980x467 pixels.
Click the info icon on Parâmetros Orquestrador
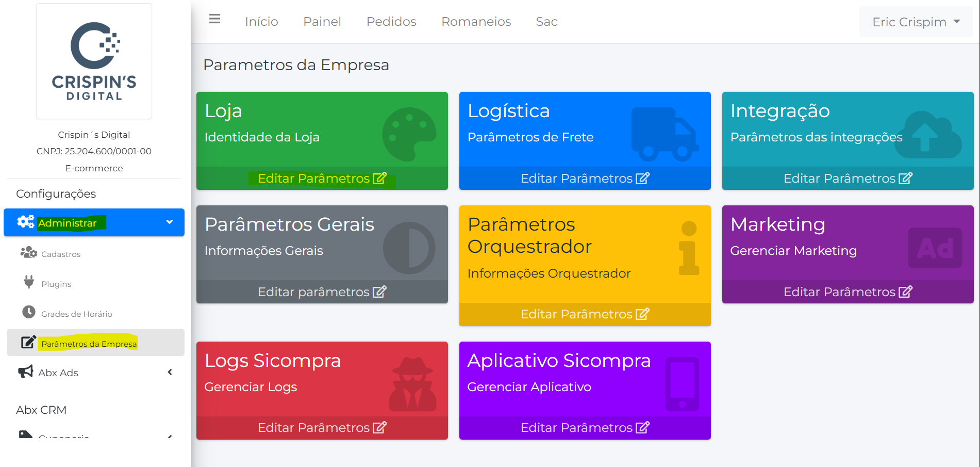[688, 248]
